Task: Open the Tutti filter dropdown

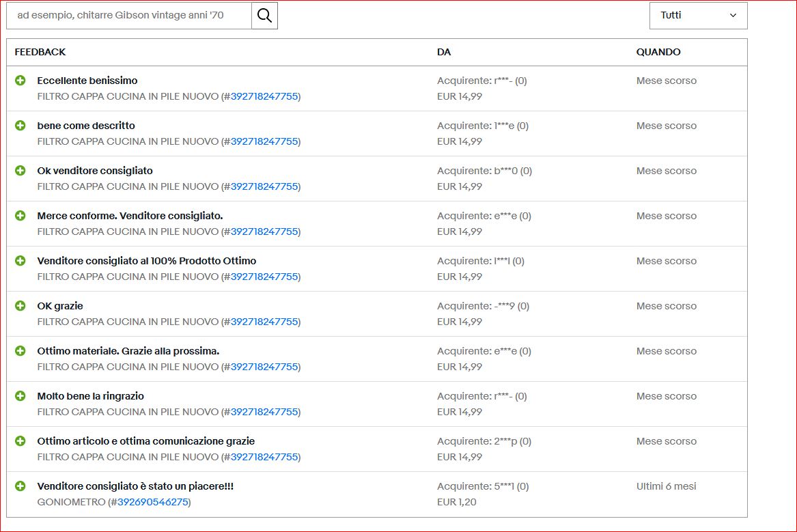Action: 697,16
